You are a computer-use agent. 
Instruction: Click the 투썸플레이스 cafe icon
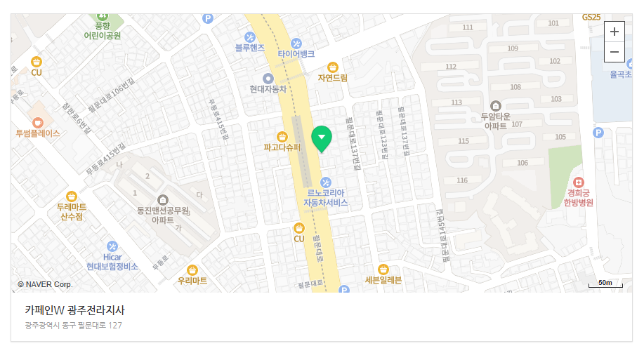click(38, 122)
